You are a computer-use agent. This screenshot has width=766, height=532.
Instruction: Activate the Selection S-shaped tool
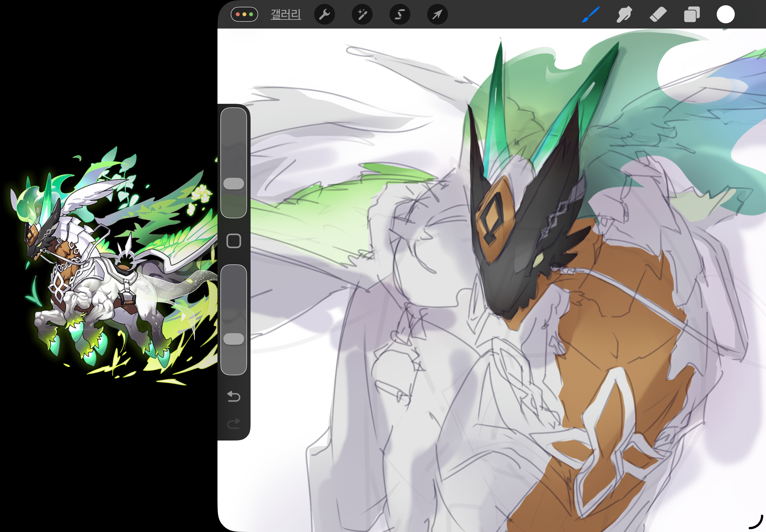(400, 14)
